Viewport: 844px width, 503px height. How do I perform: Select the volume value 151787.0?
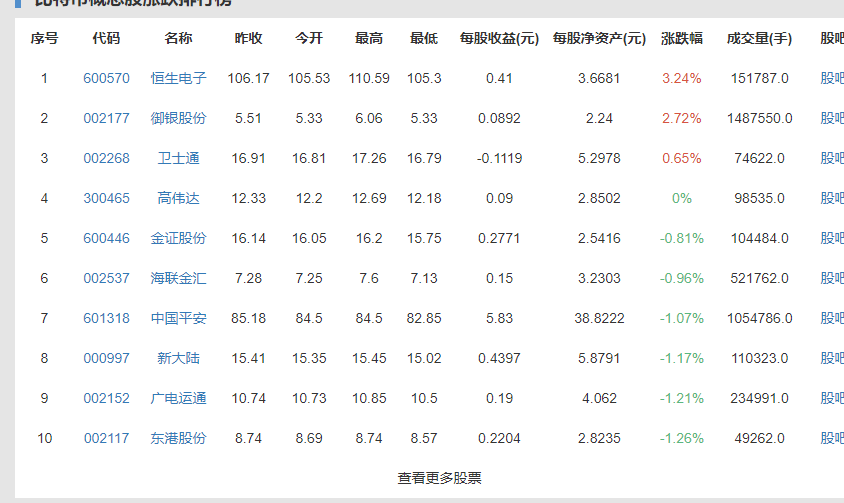(x=759, y=79)
